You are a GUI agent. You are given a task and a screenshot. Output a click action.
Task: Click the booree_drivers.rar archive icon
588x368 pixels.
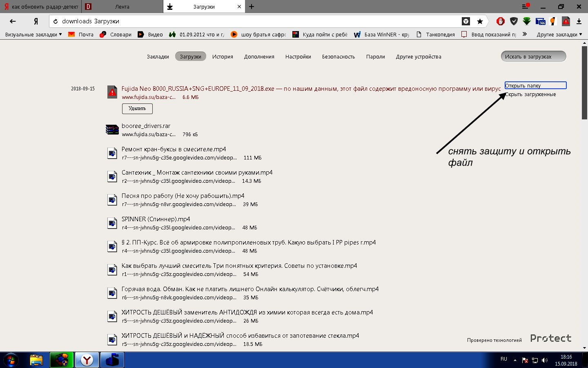click(x=112, y=130)
